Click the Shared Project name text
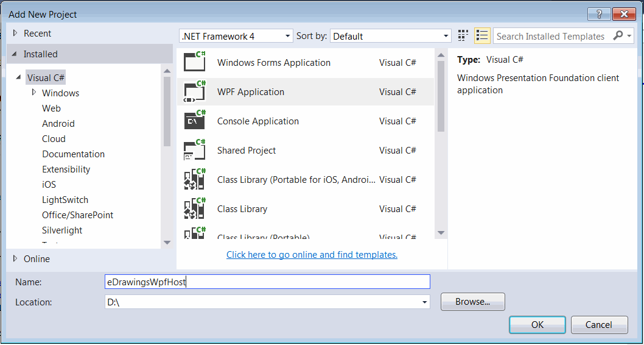644x345 pixels. coord(247,150)
